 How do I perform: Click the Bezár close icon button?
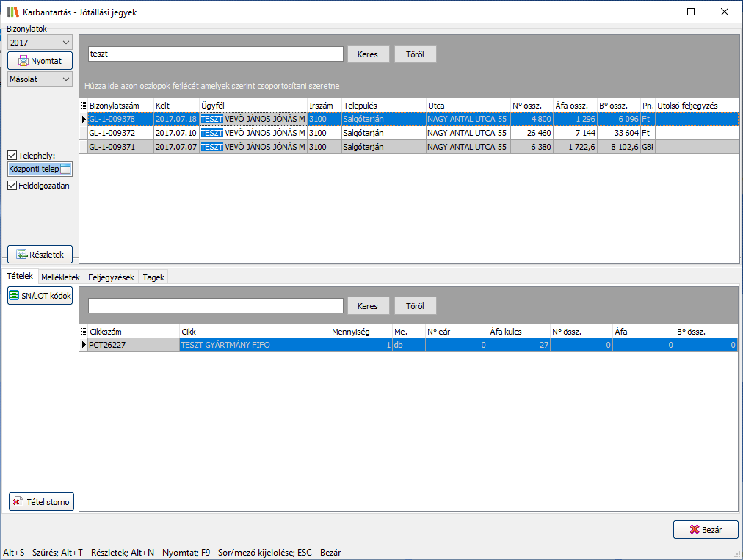point(694,530)
